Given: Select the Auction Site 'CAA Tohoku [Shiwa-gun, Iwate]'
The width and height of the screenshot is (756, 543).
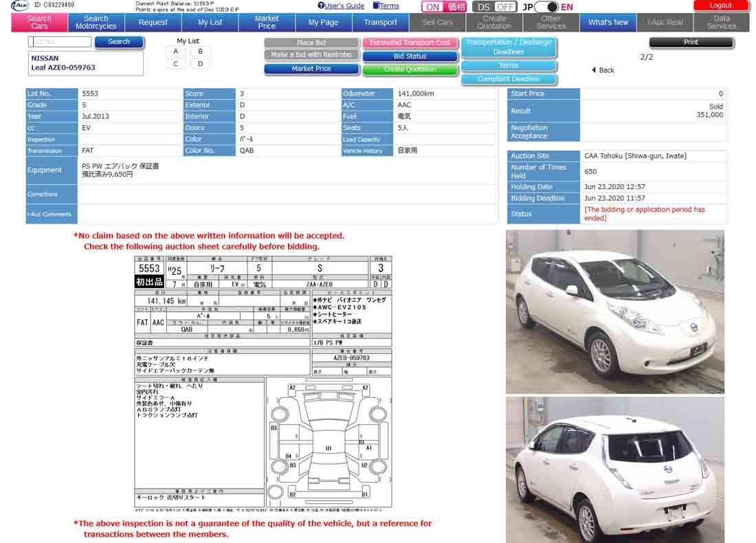Looking at the screenshot, I should point(636,156).
